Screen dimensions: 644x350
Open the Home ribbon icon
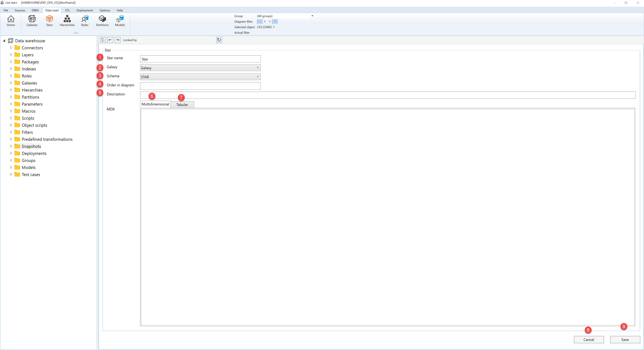click(x=11, y=21)
